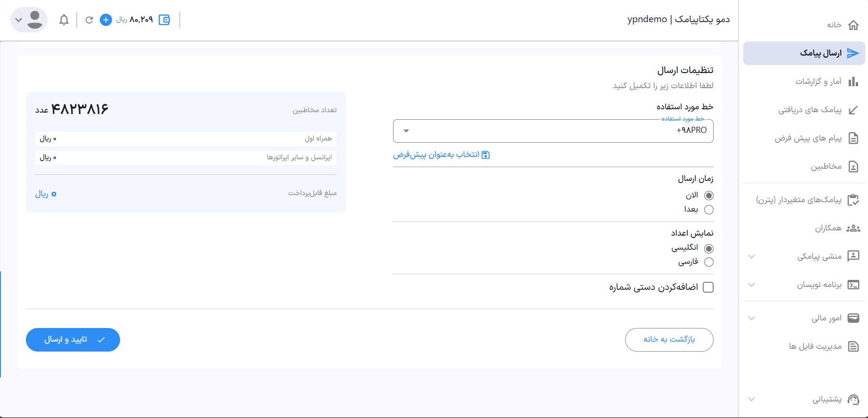
Task: Open همکاران colleagues group icon
Action: pyautogui.click(x=853, y=228)
